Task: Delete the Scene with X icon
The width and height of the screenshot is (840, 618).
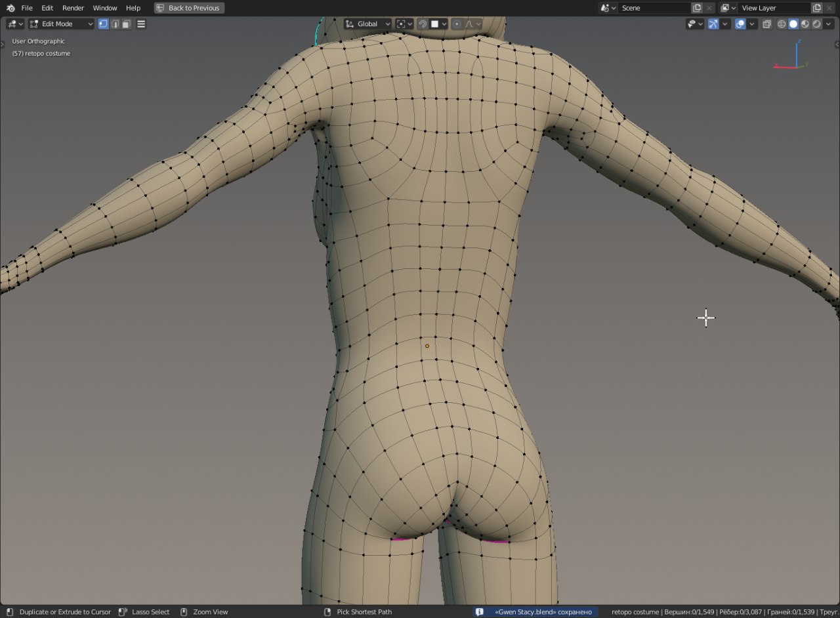Action: 709,8
